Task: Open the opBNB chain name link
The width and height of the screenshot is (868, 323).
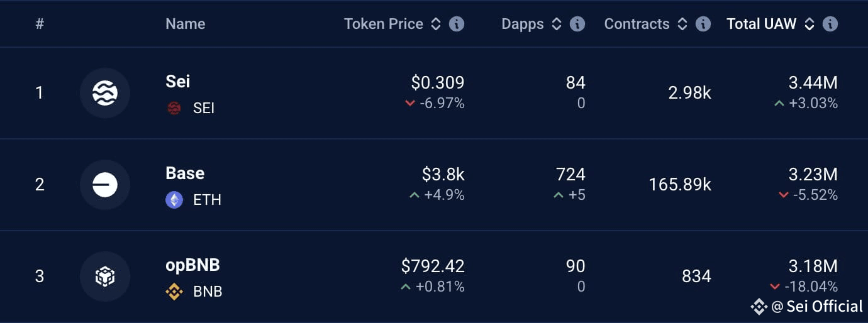Action: pyautogui.click(x=193, y=265)
